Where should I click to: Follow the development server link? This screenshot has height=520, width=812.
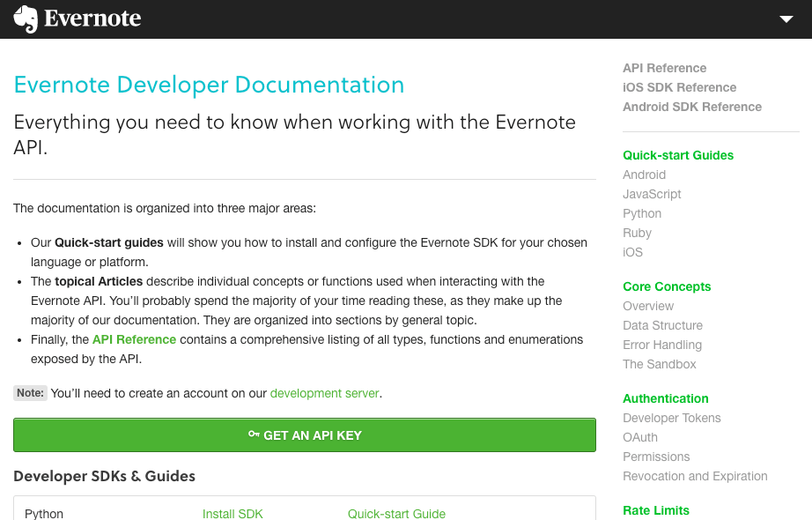click(x=324, y=393)
